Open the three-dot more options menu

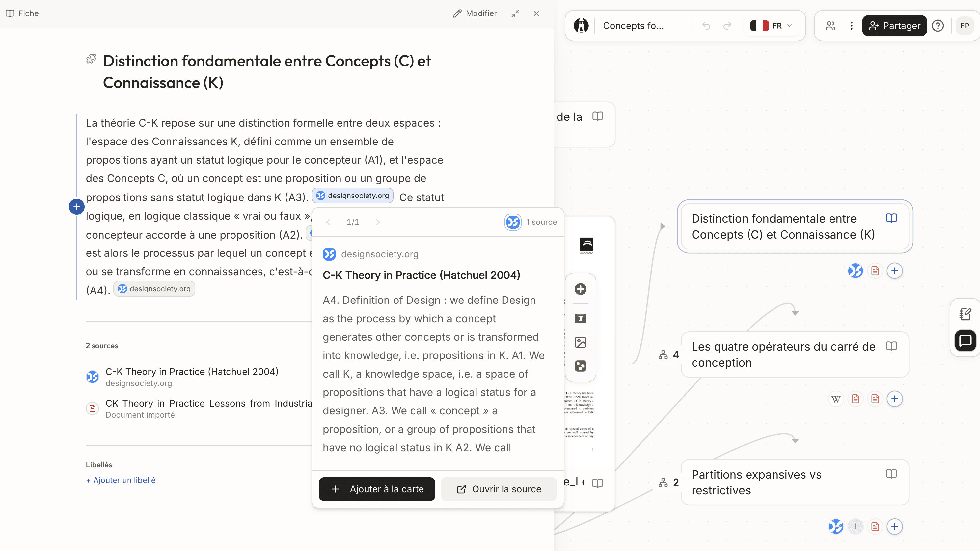coord(852,25)
